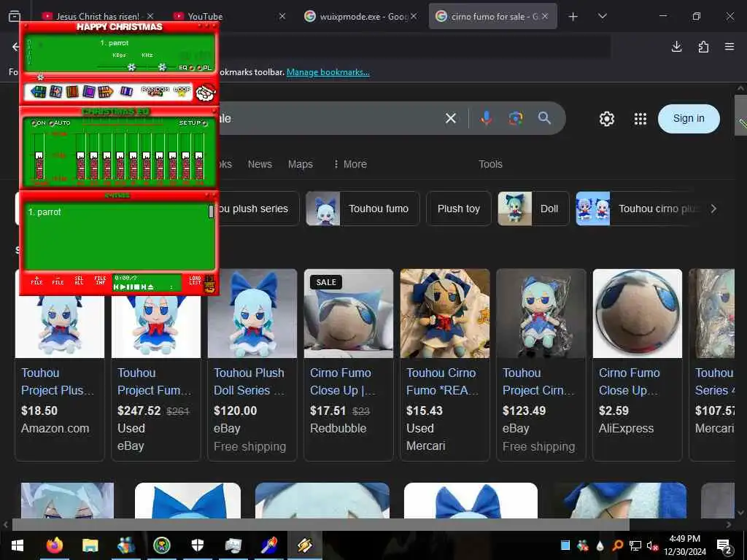This screenshot has height=560, width=747.
Task: Click the Sign in button
Action: point(689,119)
